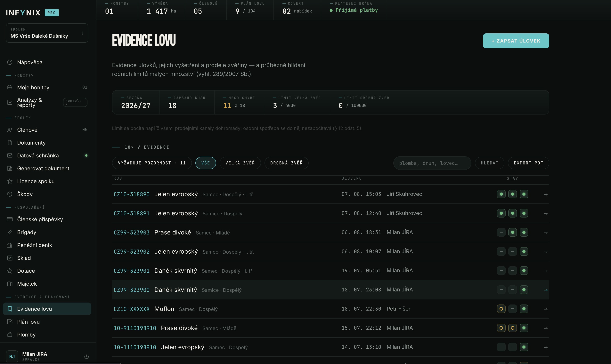The image size is (611, 364).
Task: Open row 10-1110198910 detail arrow
Action: pos(546,347)
